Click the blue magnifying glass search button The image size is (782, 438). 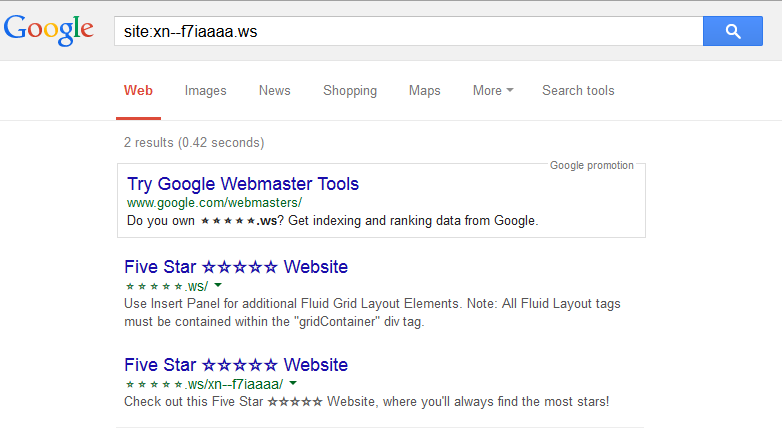[x=733, y=31]
